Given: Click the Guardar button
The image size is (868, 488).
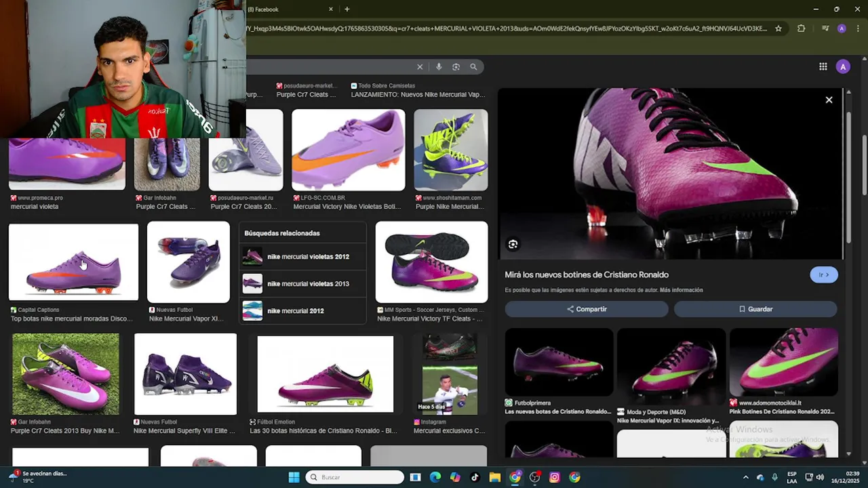Looking at the screenshot, I should [x=755, y=309].
